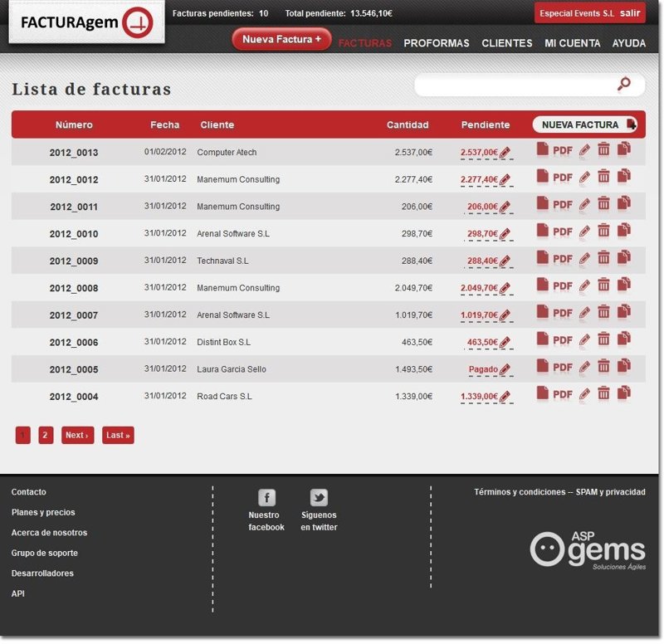Open the Twitter icon in footer
The height and width of the screenshot is (644, 664).
tap(319, 497)
